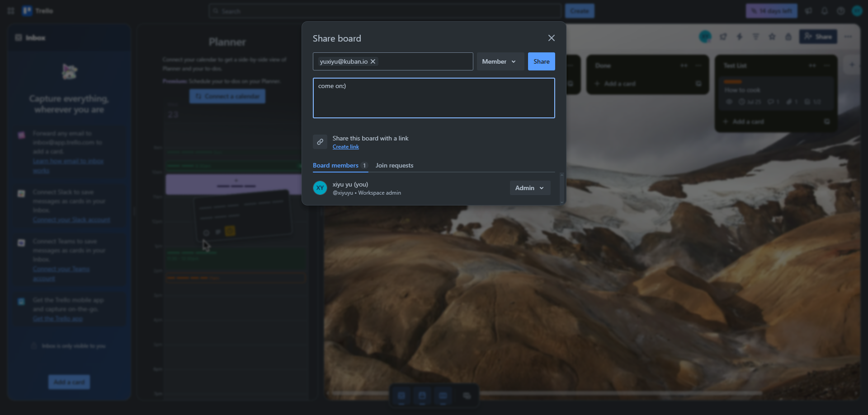Click the orange label on 'How to cook'
This screenshot has height=415, width=868.
733,82
